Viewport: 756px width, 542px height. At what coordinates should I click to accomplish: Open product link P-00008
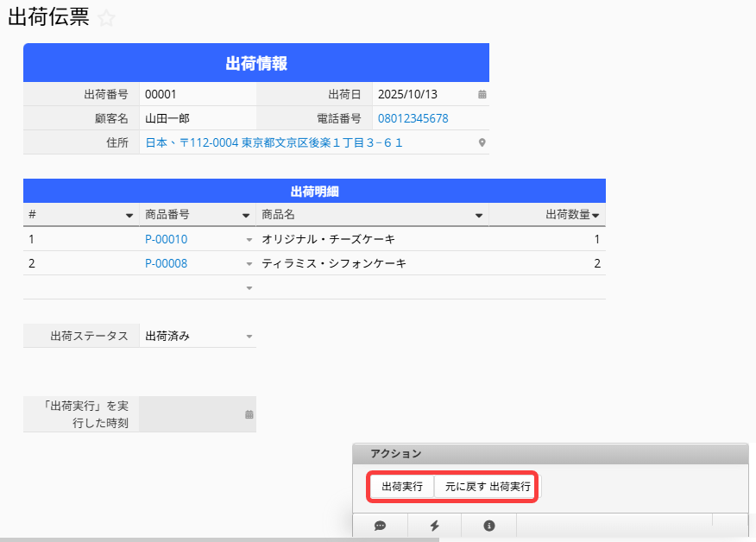166,263
